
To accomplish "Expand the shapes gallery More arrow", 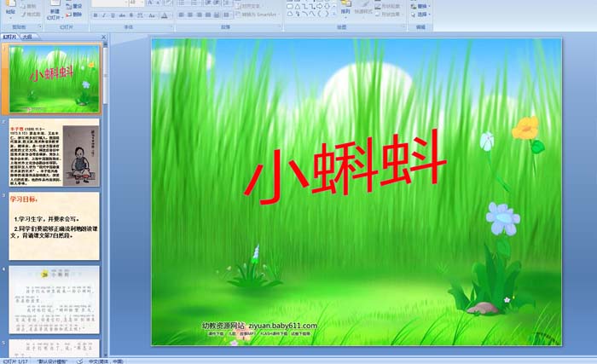I will pos(334,14).
